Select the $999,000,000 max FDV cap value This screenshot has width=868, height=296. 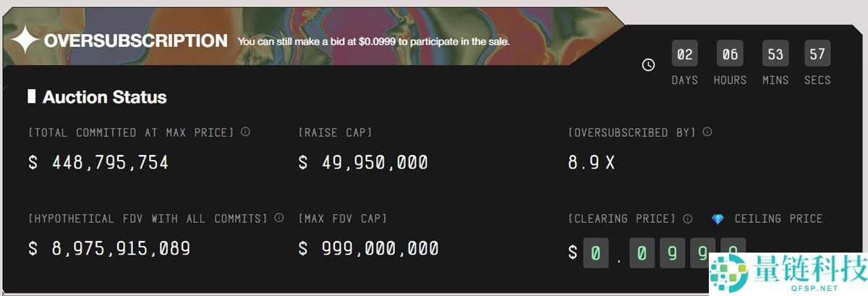[368, 249]
